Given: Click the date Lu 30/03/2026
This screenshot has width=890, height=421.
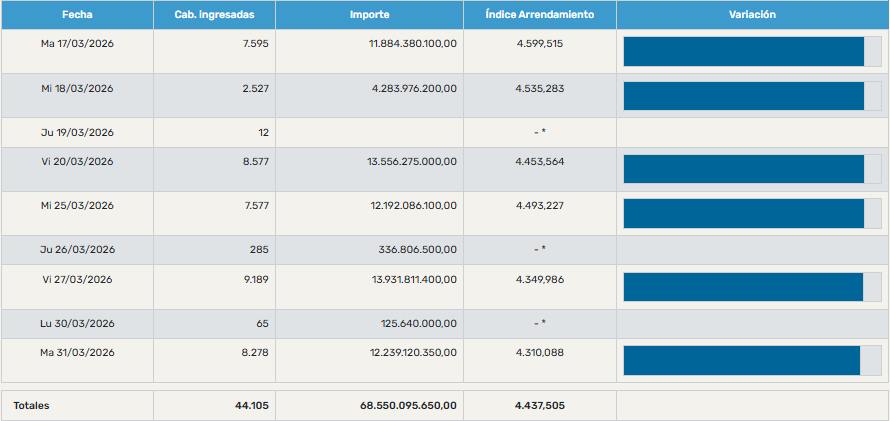Looking at the screenshot, I should click(x=77, y=323).
